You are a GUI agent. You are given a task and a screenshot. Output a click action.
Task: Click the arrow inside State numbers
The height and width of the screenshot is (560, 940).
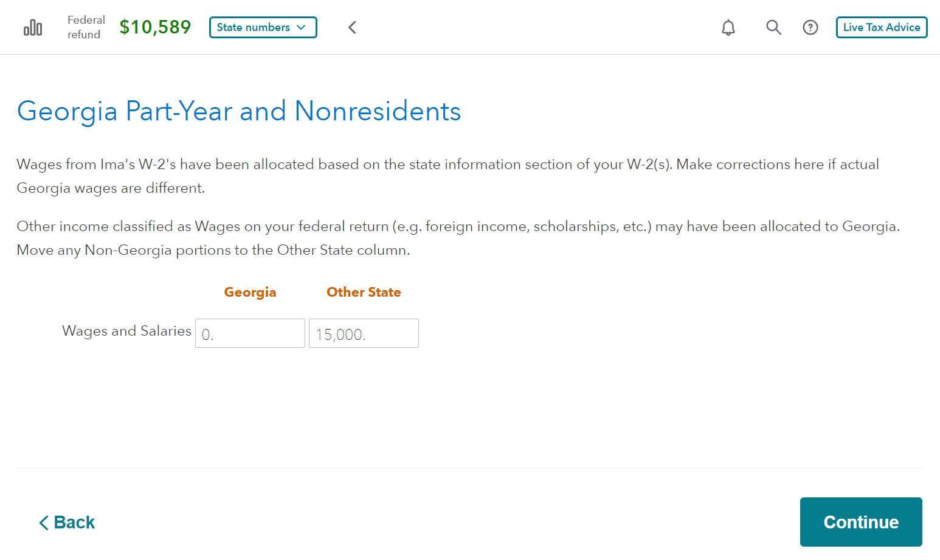click(x=302, y=27)
